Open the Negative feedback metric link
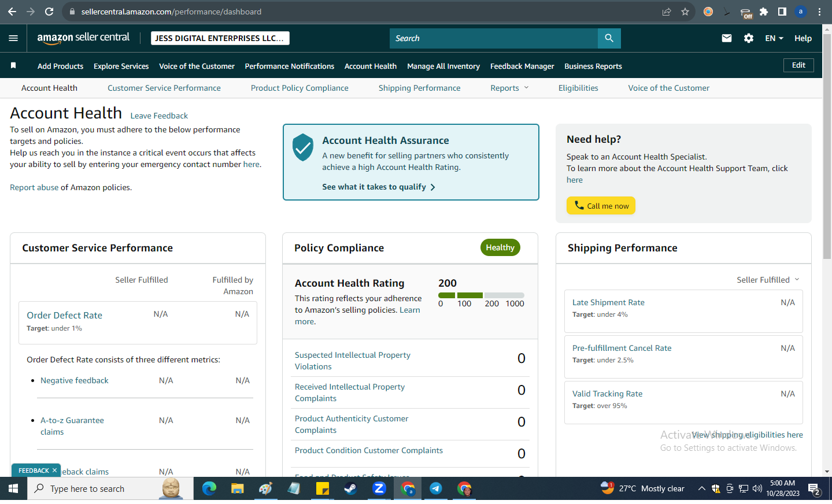Screen dimensions: 832x504 tap(75, 380)
